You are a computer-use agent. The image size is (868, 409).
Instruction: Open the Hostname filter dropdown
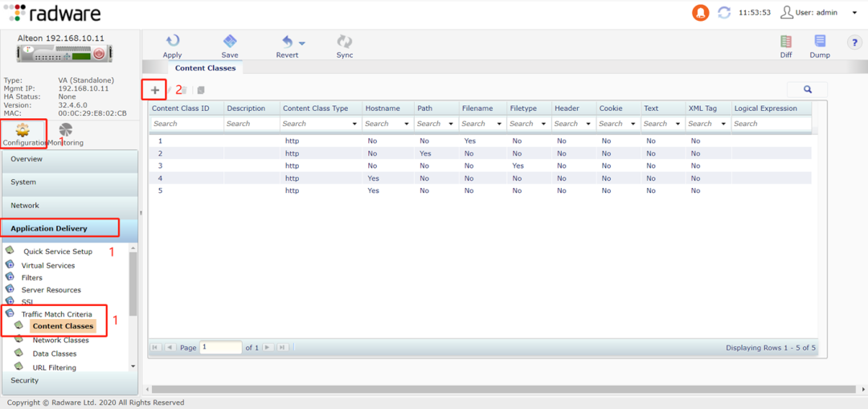[407, 124]
